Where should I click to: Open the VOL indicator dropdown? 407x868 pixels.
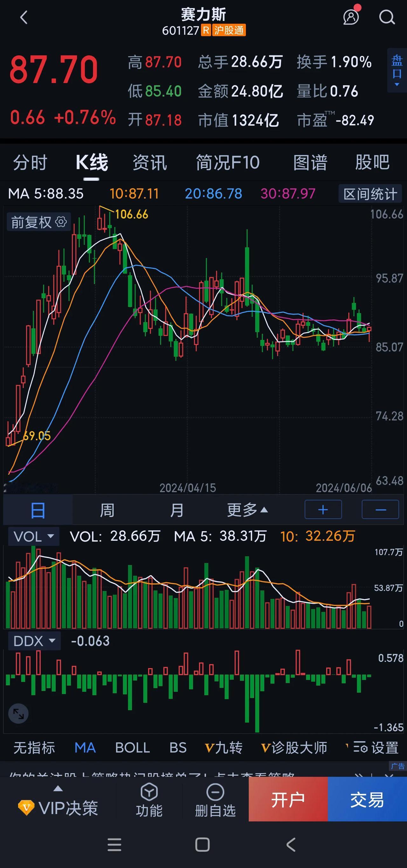[33, 536]
